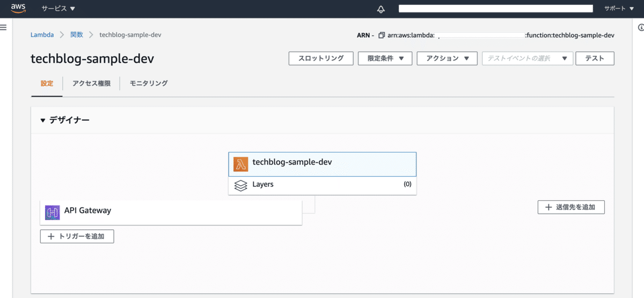
Task: Click the テスト button
Action: (595, 59)
